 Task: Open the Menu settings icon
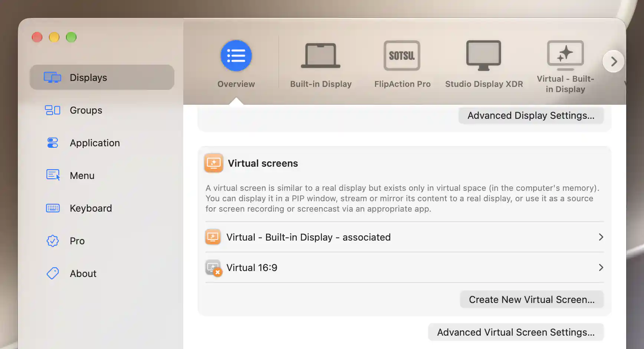53,175
